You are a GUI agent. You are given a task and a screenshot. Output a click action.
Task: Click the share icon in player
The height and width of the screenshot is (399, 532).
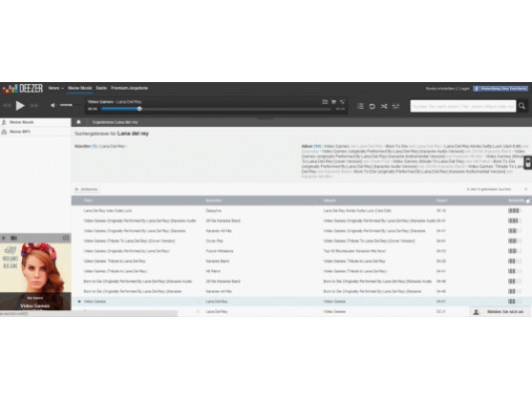tap(325, 102)
